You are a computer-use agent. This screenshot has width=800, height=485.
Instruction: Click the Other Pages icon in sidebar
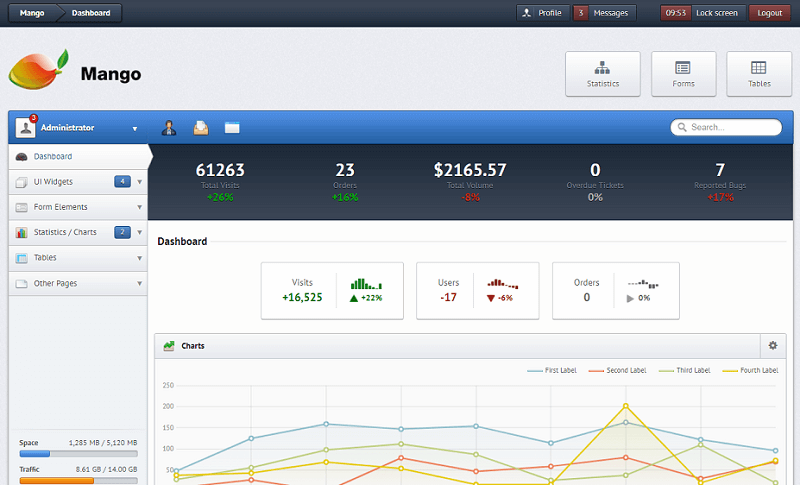(x=21, y=284)
